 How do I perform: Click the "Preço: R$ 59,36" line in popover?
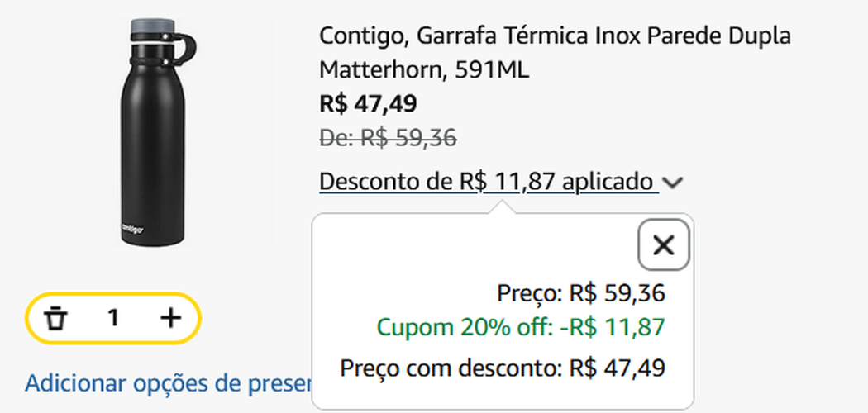click(x=581, y=293)
